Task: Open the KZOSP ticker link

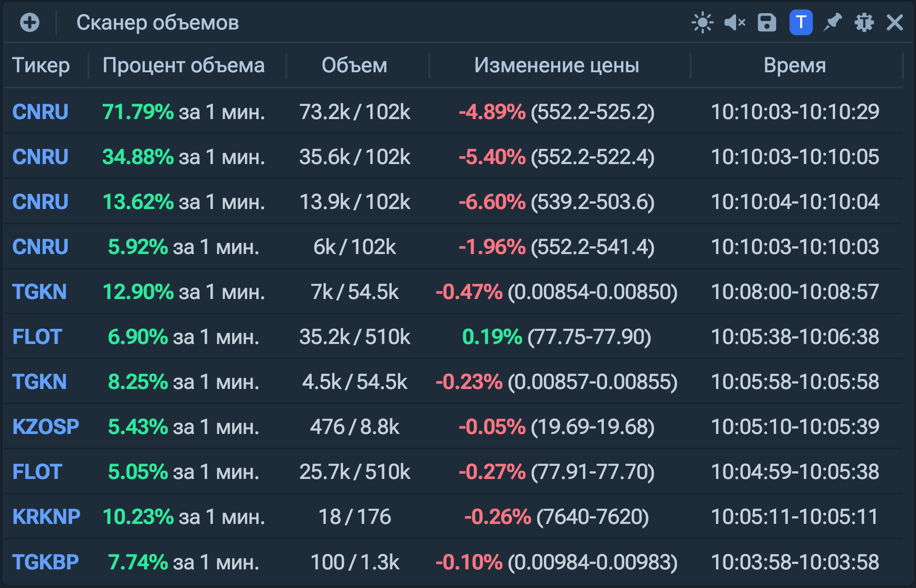Action: point(46,427)
